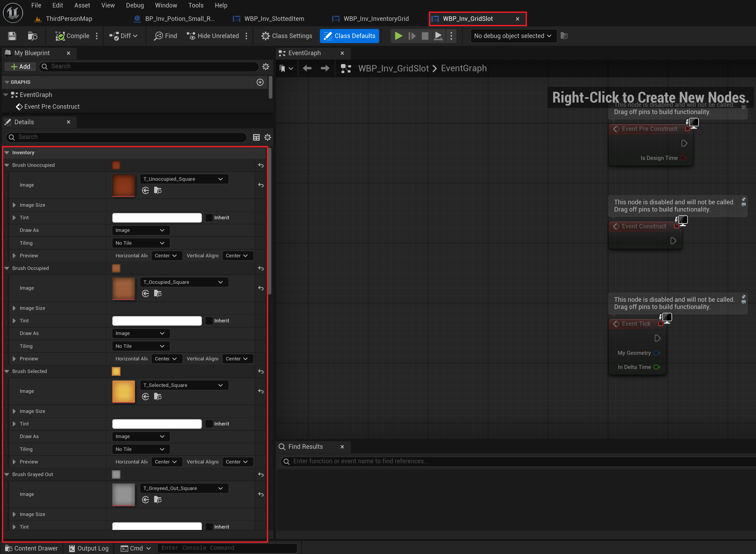The height and width of the screenshot is (554, 756).
Task: Click the Compile button
Action: (x=73, y=36)
